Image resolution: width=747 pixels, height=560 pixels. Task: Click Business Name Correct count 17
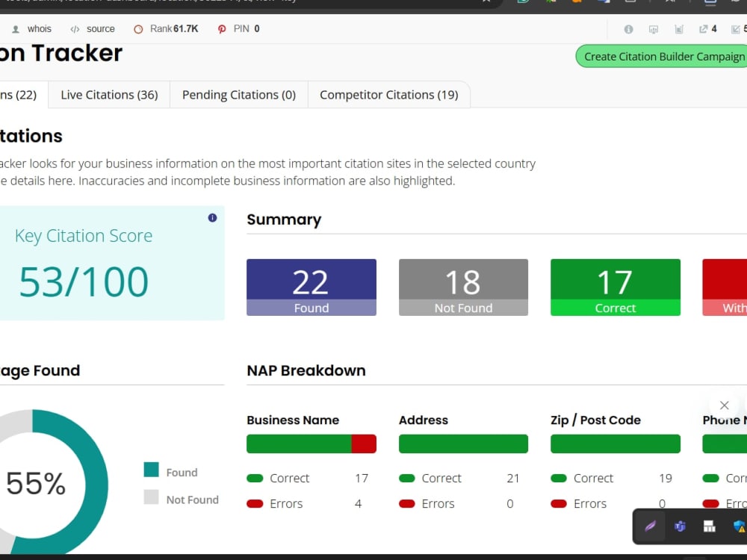(361, 478)
